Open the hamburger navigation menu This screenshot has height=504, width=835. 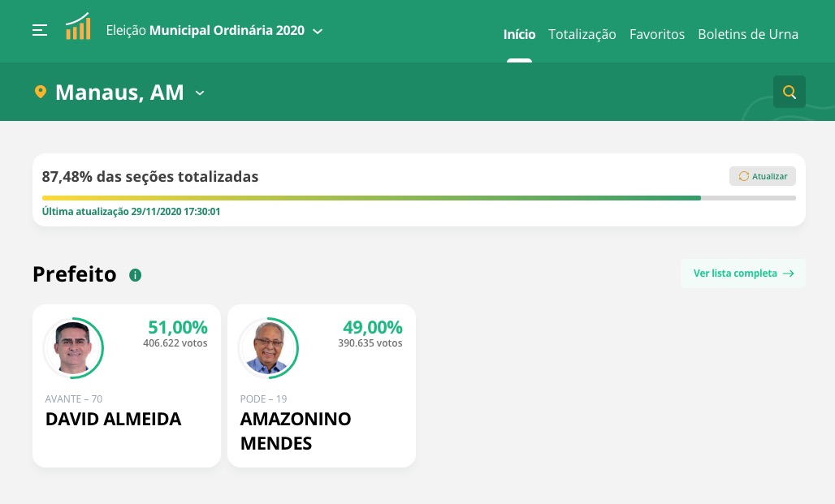[x=40, y=31]
